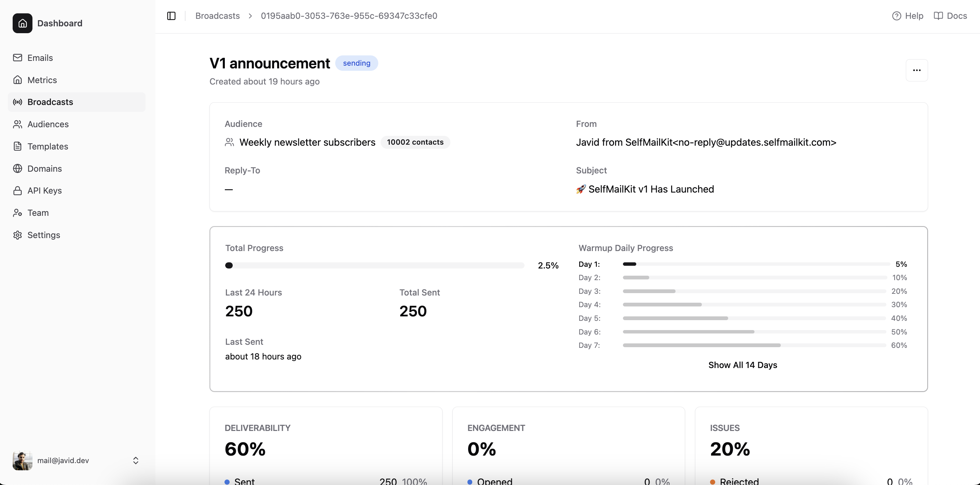
Task: Click Show All 14 Days
Action: coord(743,365)
